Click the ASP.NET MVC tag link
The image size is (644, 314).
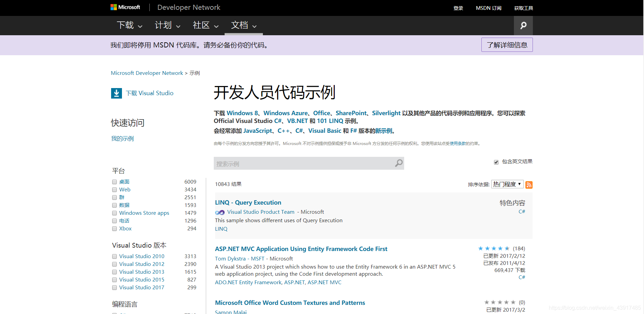point(324,282)
